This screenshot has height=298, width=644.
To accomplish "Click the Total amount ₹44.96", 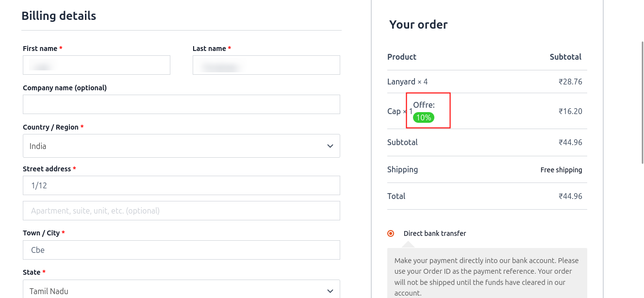I will (x=570, y=196).
